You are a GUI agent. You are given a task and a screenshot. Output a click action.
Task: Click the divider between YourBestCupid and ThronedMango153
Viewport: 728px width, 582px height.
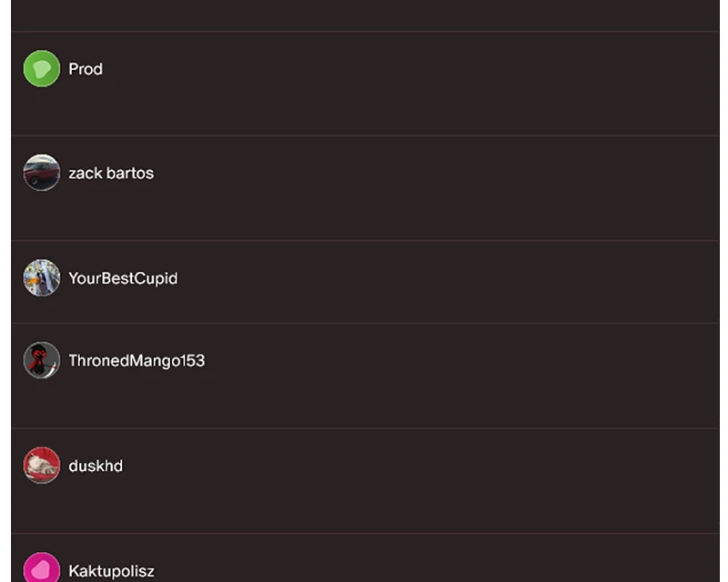click(366, 323)
